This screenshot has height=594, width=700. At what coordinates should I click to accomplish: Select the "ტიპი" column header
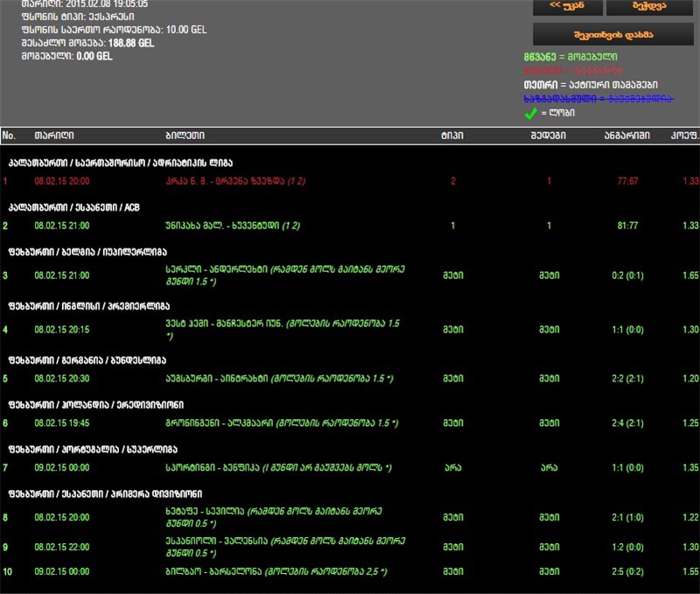pyautogui.click(x=452, y=136)
